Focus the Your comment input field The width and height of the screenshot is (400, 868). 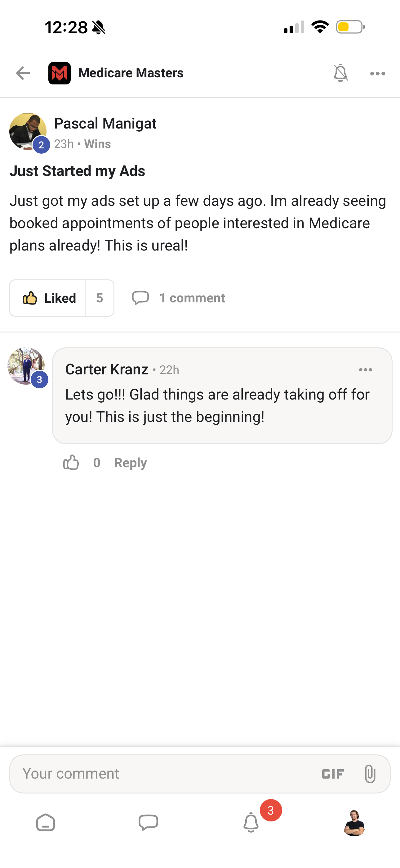click(162, 774)
